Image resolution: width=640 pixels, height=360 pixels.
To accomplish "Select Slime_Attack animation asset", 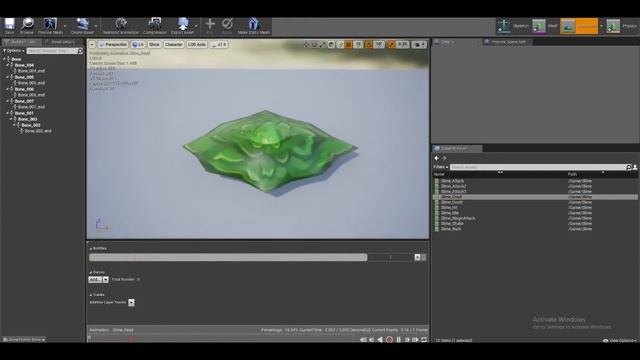I will [x=452, y=181].
